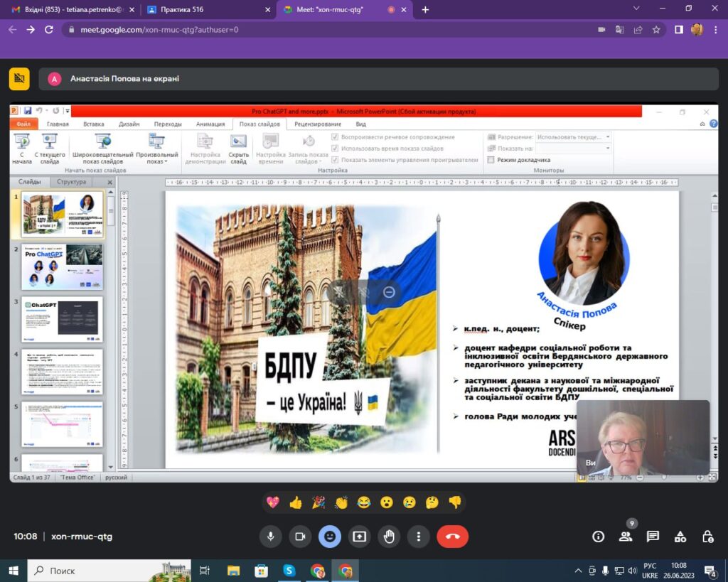
Task: Bookmark this page with the star icon
Action: [x=656, y=30]
